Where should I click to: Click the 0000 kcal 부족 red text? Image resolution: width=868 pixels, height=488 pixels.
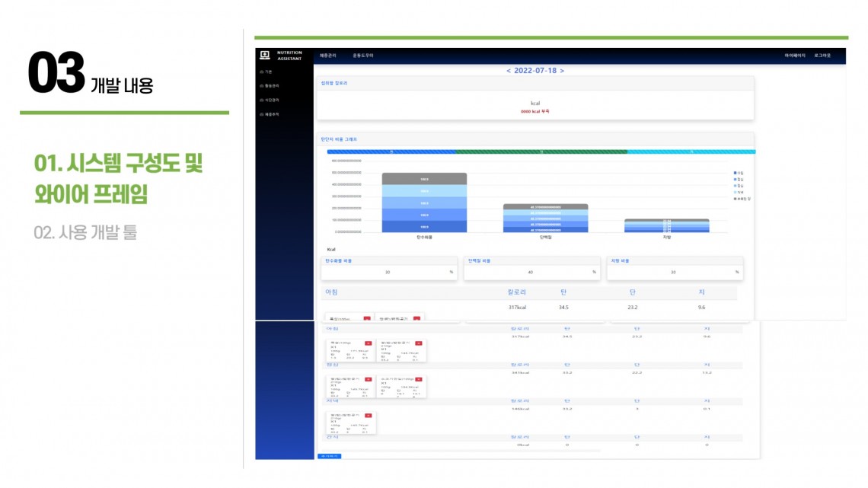[535, 111]
